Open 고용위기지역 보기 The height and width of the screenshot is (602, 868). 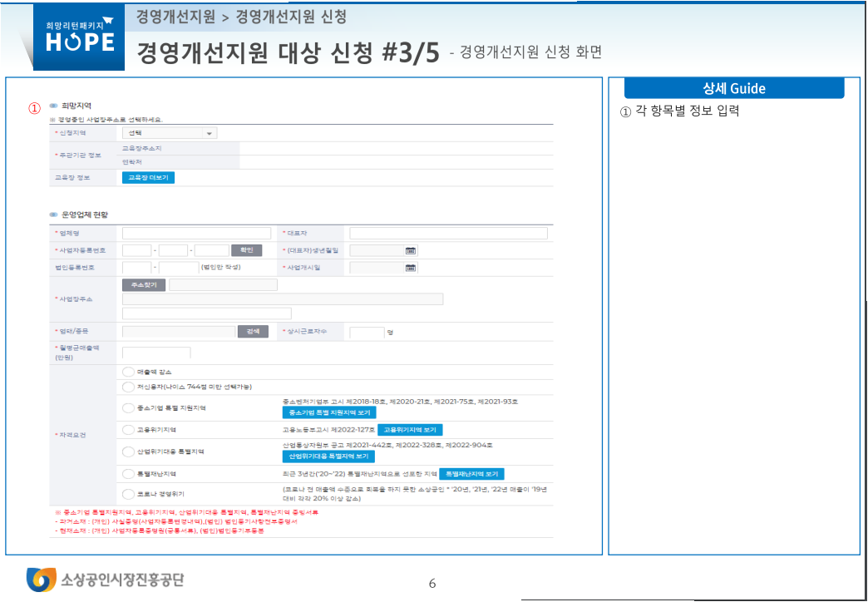tap(412, 429)
